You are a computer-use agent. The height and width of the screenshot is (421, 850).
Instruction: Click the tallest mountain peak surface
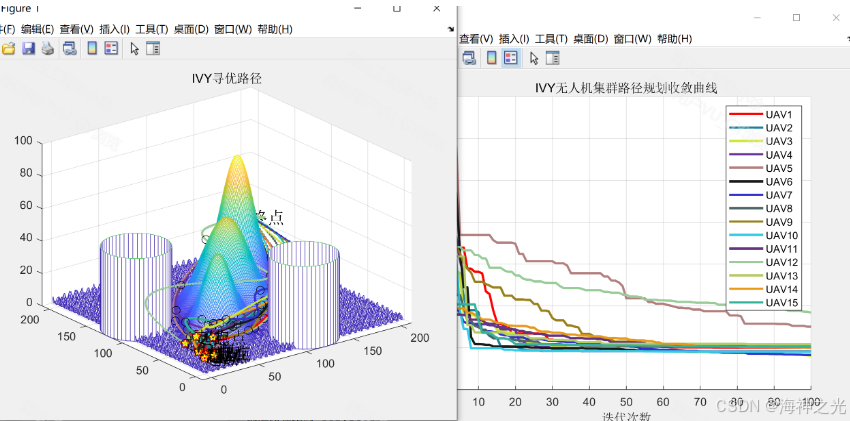tap(237, 184)
